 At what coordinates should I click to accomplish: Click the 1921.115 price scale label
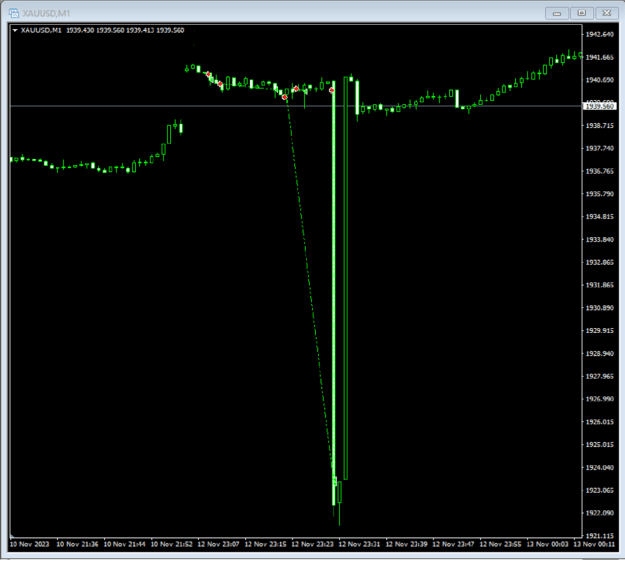(599, 536)
